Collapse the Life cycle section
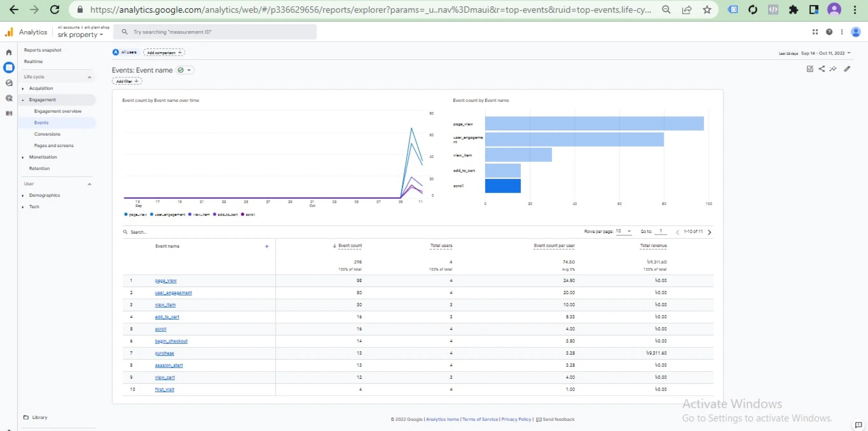Viewport: 868px width, 431px height. 89,77
